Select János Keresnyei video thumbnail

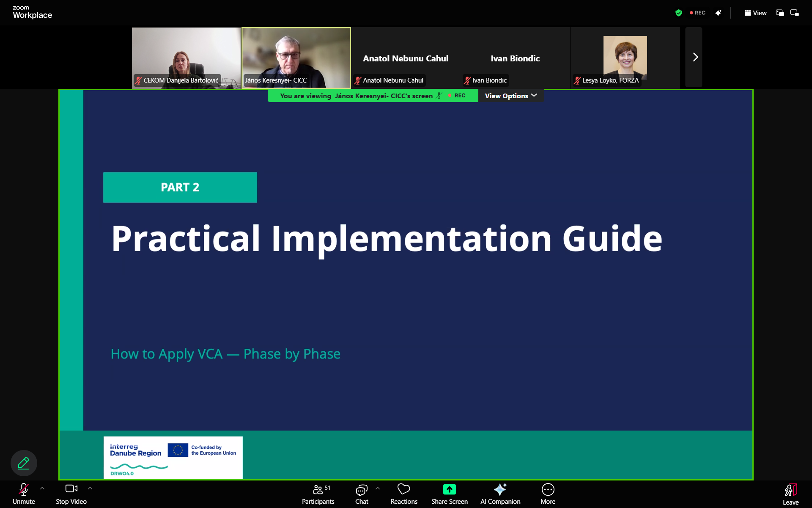coord(296,57)
